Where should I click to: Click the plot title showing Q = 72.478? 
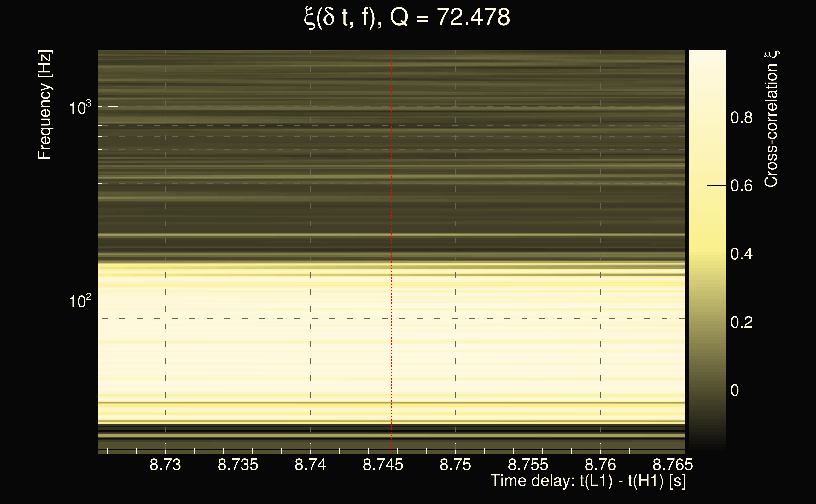(x=407, y=17)
